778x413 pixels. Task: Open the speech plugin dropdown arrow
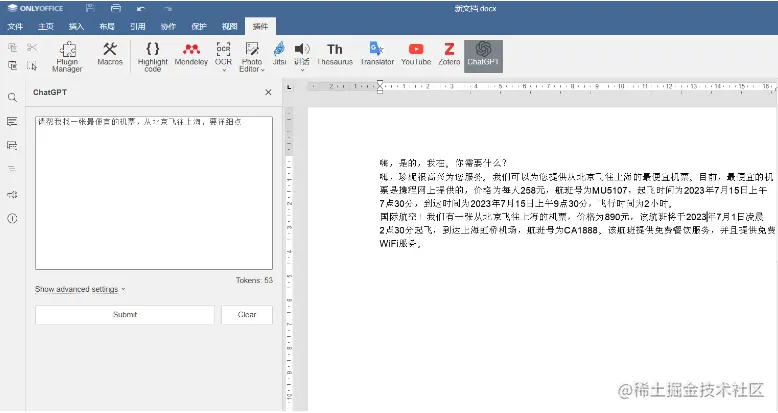302,70
